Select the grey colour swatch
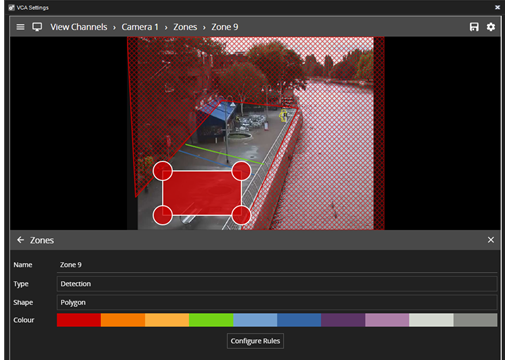 pos(475,320)
